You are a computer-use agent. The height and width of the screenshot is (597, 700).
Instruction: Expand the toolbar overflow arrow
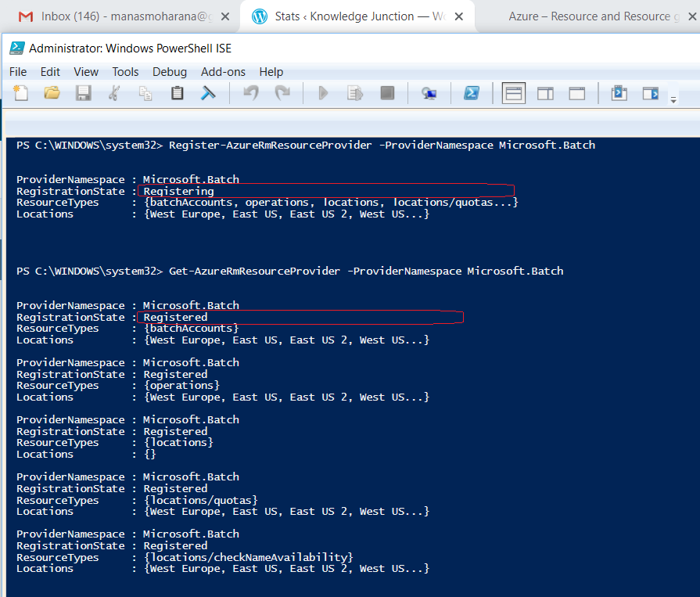click(x=673, y=99)
